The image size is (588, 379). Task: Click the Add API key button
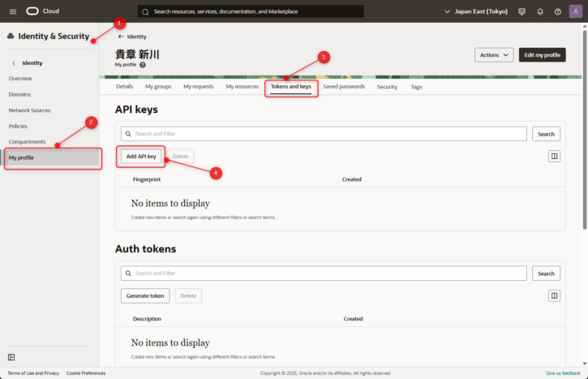pyautogui.click(x=141, y=156)
